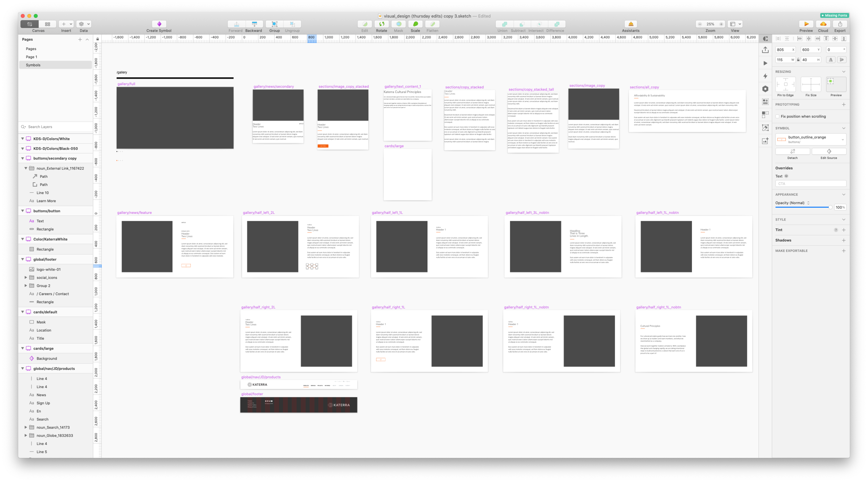Click the Group layers toolbar icon
Screen dimensions: 868x482
(x=274, y=24)
